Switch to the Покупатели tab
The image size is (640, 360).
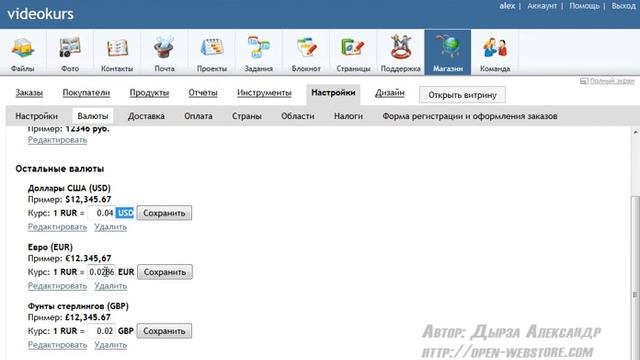pos(86,93)
